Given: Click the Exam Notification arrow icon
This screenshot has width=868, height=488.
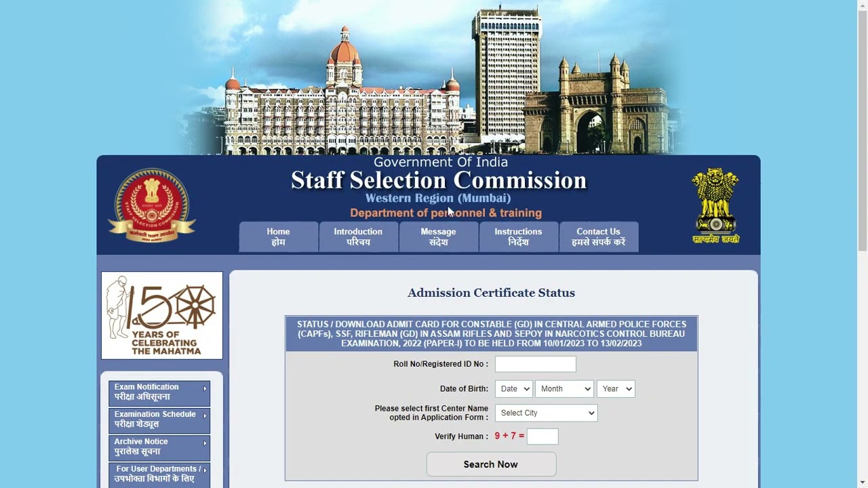Looking at the screenshot, I should click(205, 388).
